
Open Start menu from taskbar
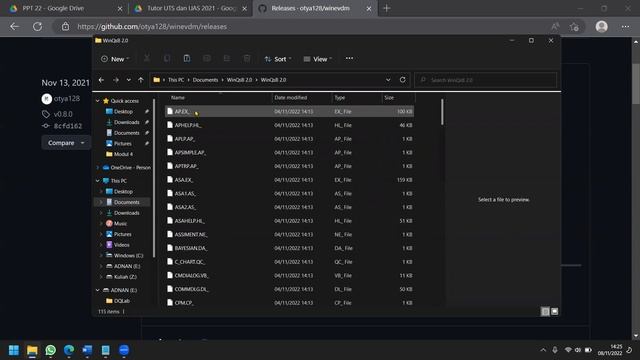(x=14, y=350)
